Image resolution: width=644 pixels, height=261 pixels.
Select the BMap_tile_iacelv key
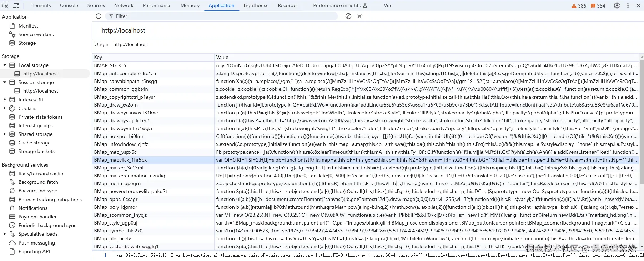tap(112, 238)
